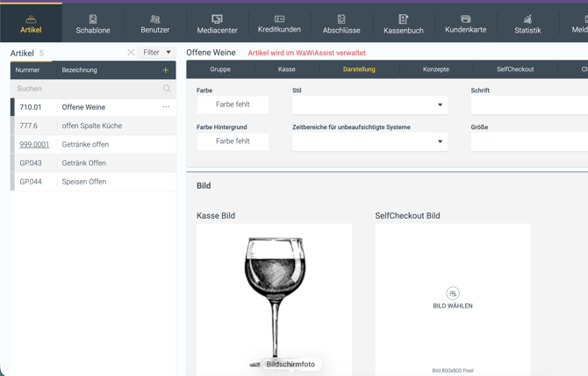
Task: Open the Mediacenter icon
Action: click(x=217, y=19)
